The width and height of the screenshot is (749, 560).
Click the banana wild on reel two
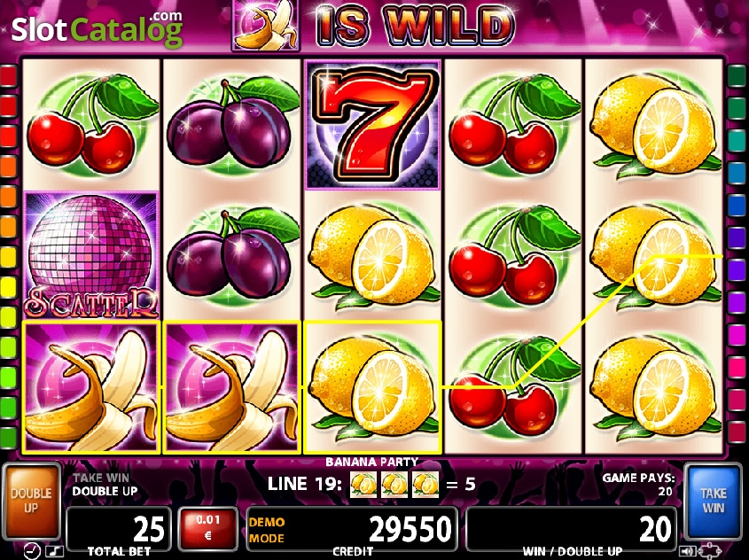(231, 386)
